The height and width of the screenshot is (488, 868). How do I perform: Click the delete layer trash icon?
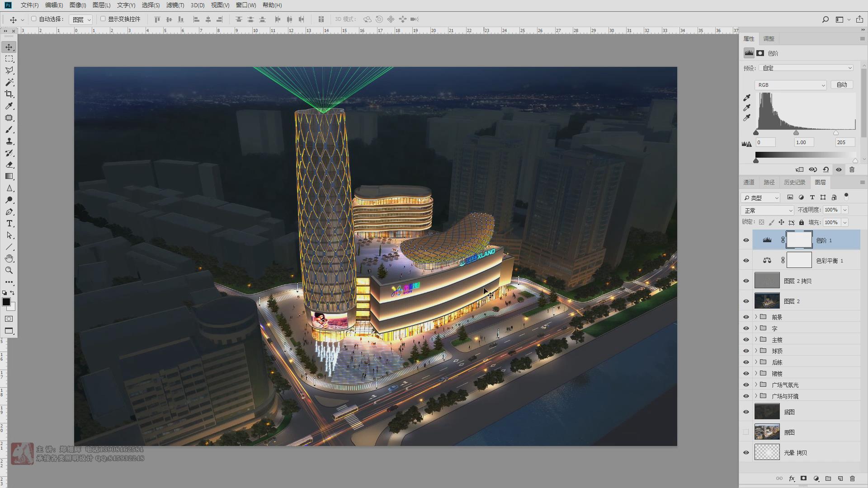point(852,479)
